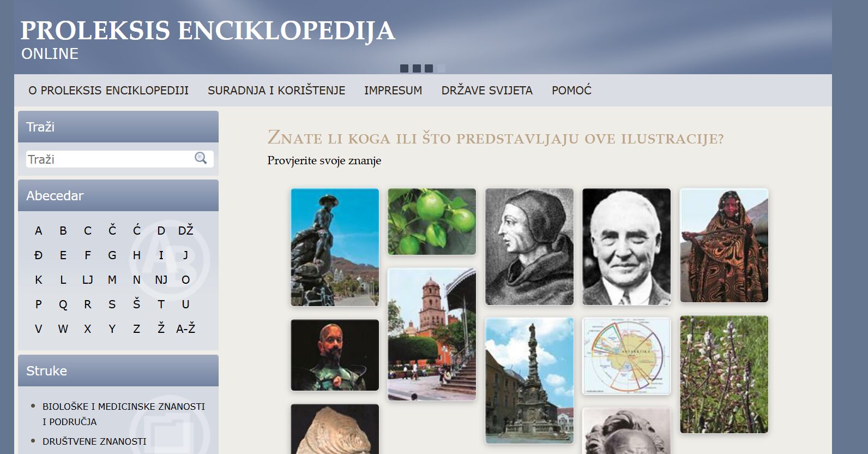The width and height of the screenshot is (868, 454).
Task: Open Biološke i medicinske znanosti category
Action: [x=124, y=414]
